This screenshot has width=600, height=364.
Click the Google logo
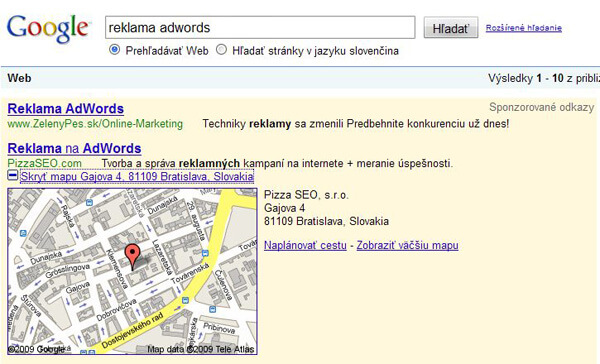(48, 29)
